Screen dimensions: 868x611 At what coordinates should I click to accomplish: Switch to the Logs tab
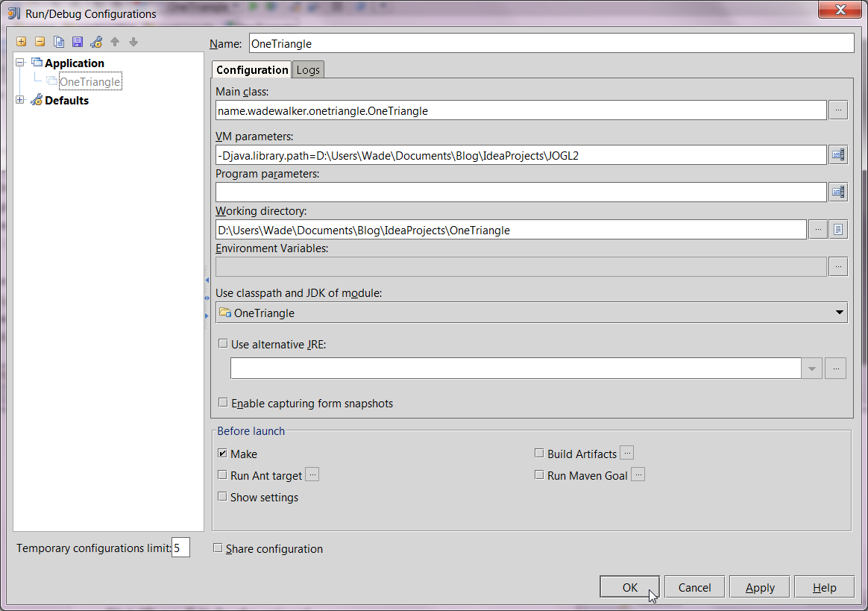(308, 69)
